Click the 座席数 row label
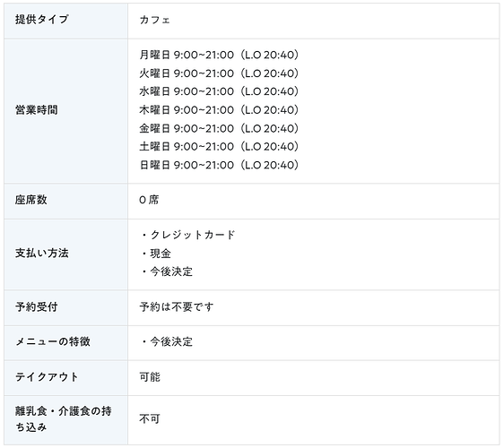 [31, 200]
